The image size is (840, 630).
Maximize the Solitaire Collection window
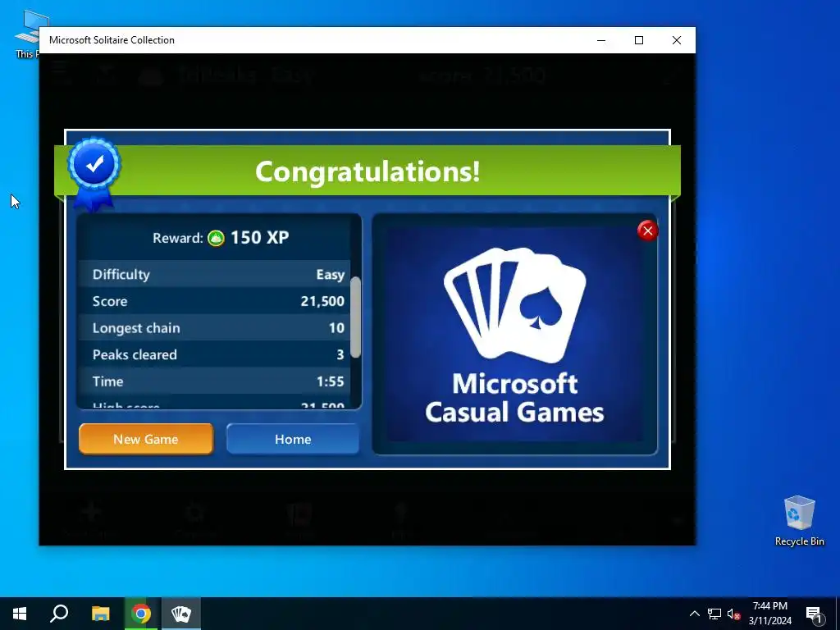click(638, 40)
